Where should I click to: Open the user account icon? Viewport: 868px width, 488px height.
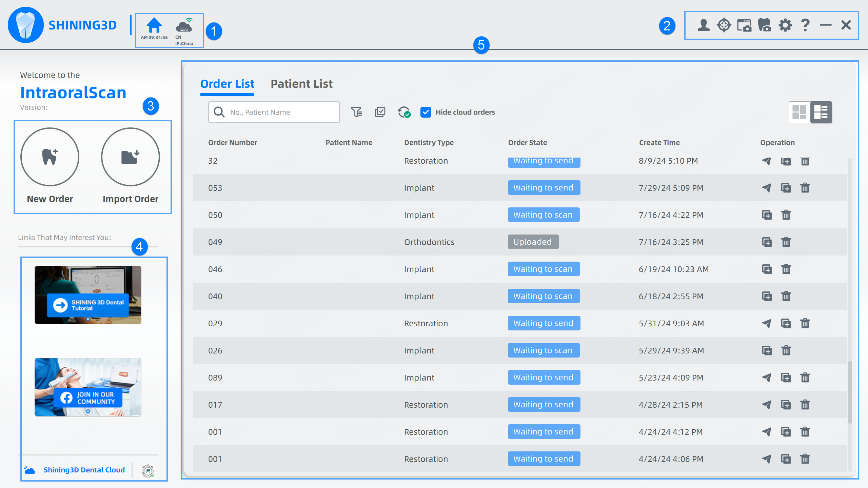[x=704, y=25]
